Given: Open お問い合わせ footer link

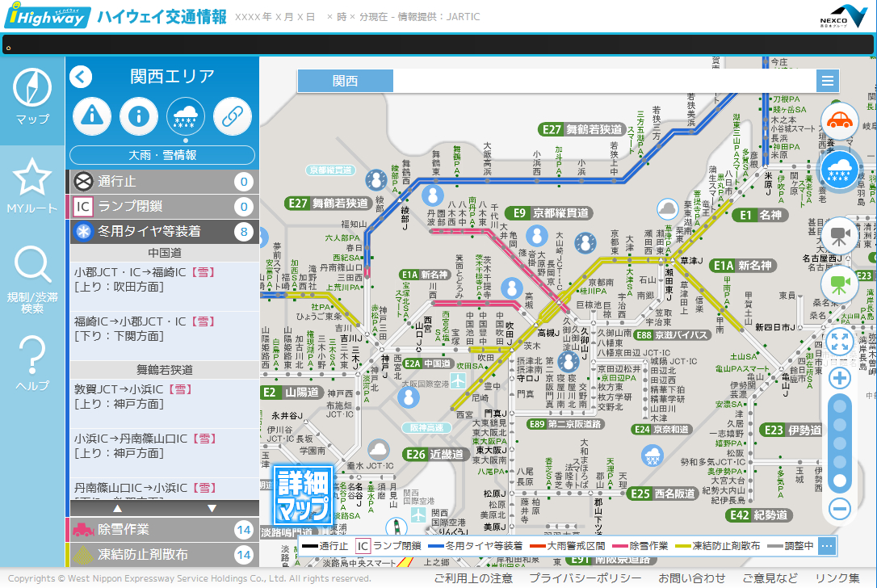Looking at the screenshot, I should [691, 578].
